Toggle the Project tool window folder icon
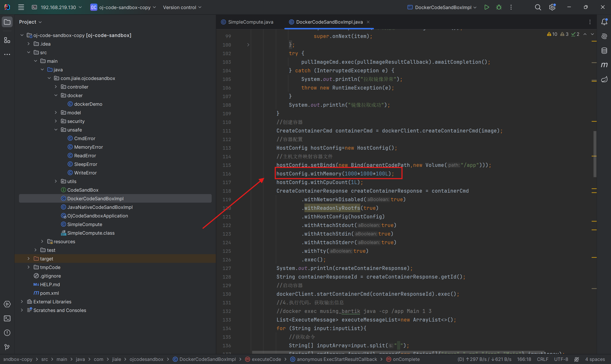611x364 pixels. pyautogui.click(x=7, y=22)
